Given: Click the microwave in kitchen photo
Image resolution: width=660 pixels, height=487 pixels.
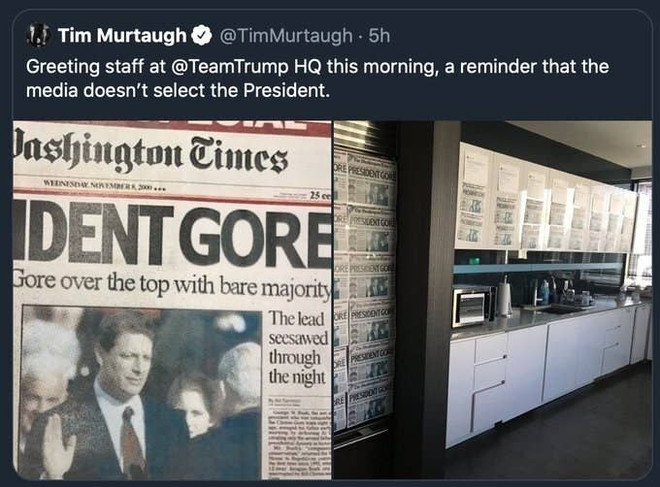Looking at the screenshot, I should (472, 306).
